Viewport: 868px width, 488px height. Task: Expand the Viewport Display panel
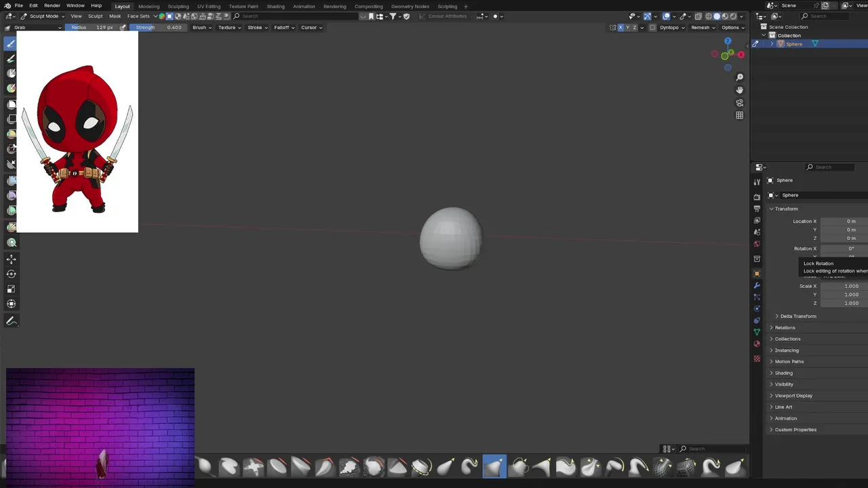point(793,396)
